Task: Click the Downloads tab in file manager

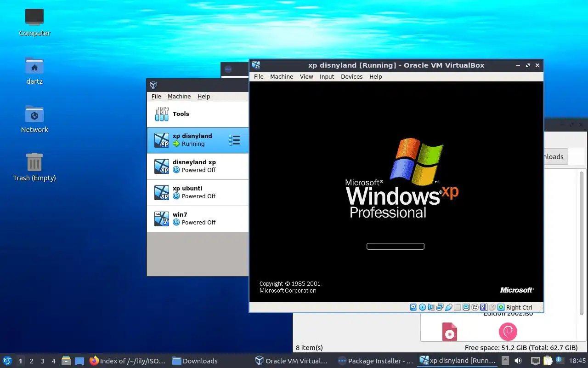Action: [556, 156]
